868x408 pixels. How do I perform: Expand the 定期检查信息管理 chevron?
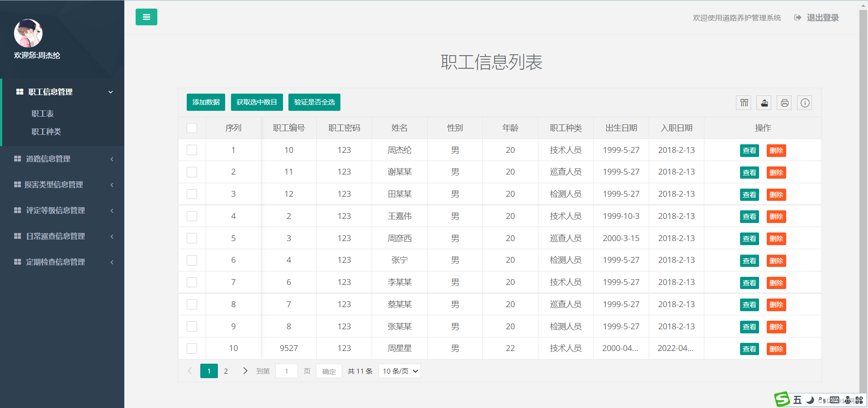pos(112,262)
